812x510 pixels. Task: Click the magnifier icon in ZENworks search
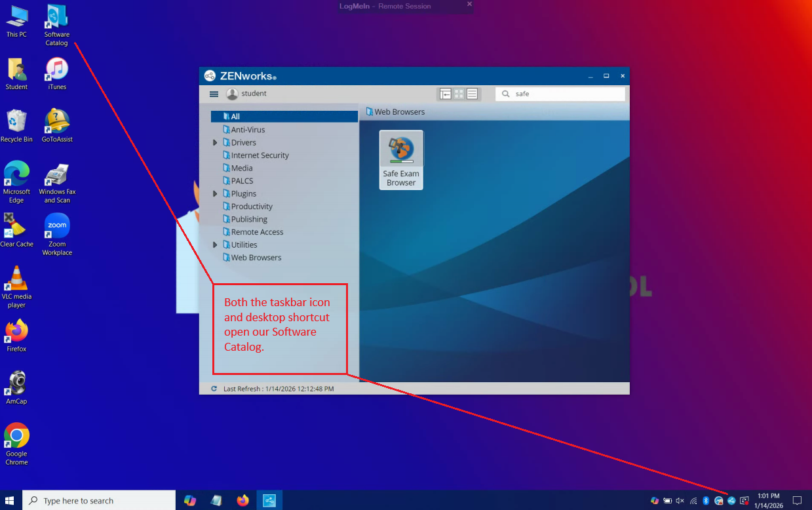[506, 94]
